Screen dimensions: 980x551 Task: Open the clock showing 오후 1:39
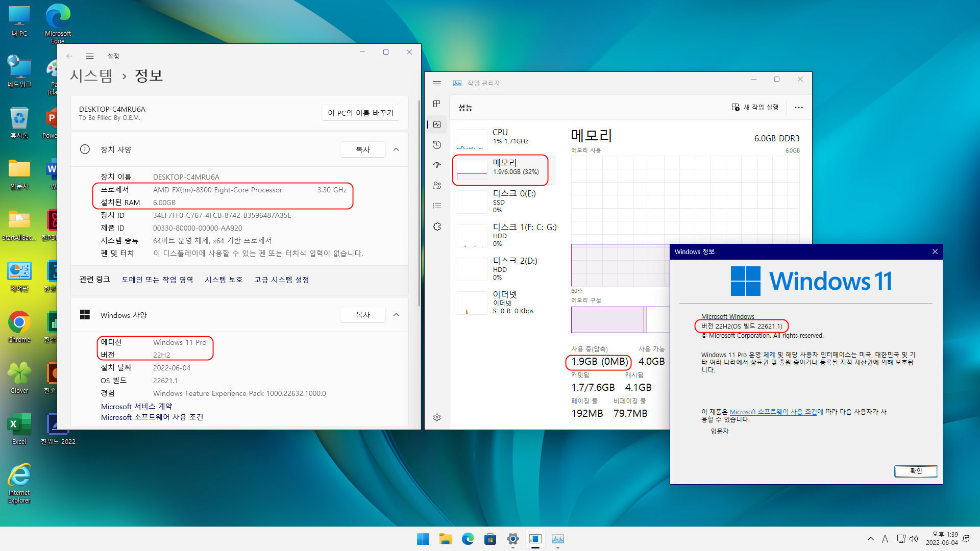942,539
